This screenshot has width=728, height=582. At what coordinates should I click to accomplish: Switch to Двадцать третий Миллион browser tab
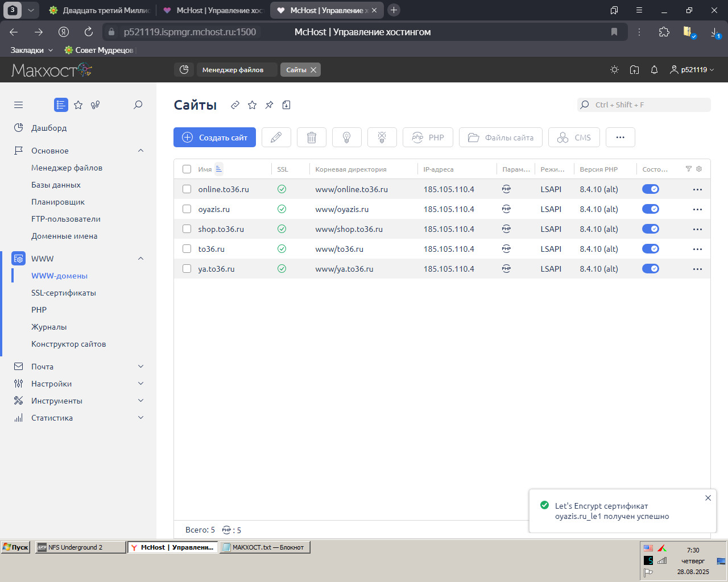pos(99,10)
